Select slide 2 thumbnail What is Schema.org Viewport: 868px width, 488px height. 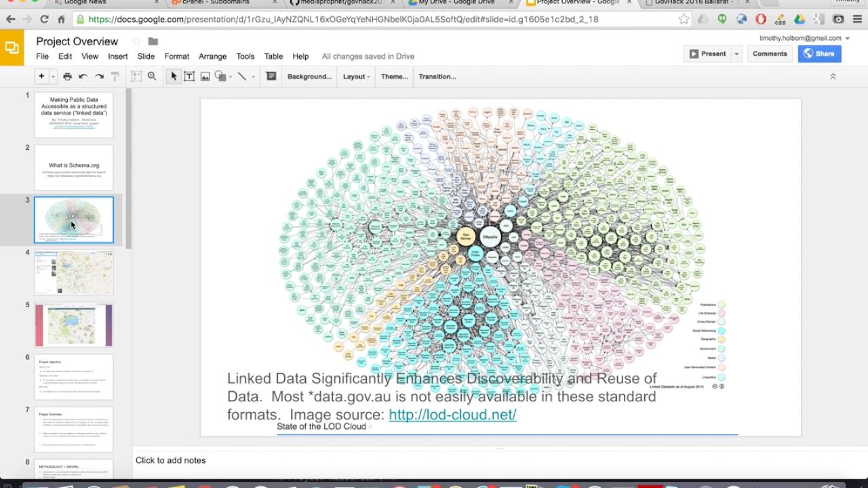[74, 167]
